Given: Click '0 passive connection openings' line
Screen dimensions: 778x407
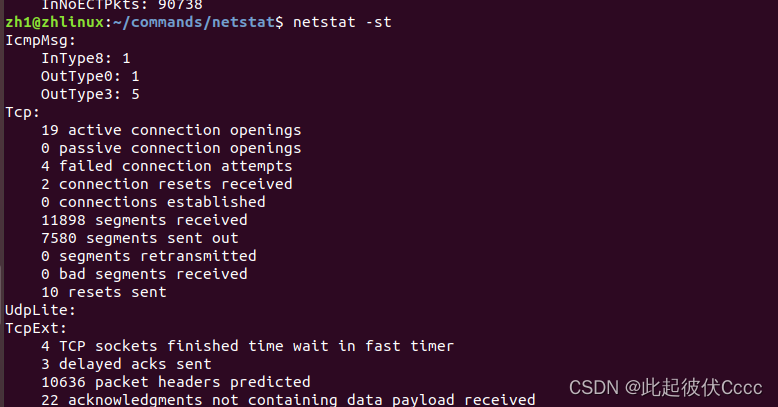Looking at the screenshot, I should coord(171,148).
